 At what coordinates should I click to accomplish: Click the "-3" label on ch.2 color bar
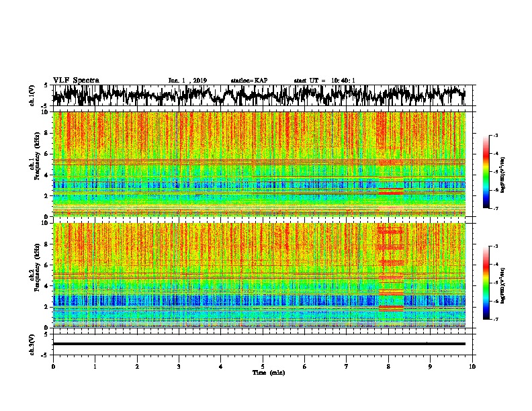click(x=495, y=246)
